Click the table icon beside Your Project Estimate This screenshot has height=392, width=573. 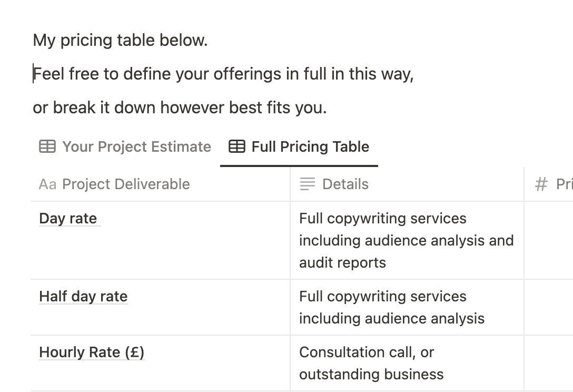click(47, 146)
